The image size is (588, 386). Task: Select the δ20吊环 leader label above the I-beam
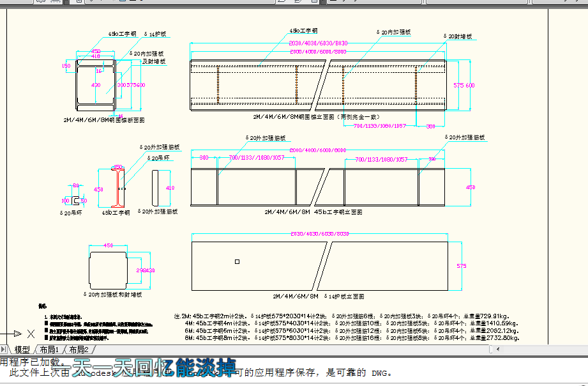click(158, 158)
